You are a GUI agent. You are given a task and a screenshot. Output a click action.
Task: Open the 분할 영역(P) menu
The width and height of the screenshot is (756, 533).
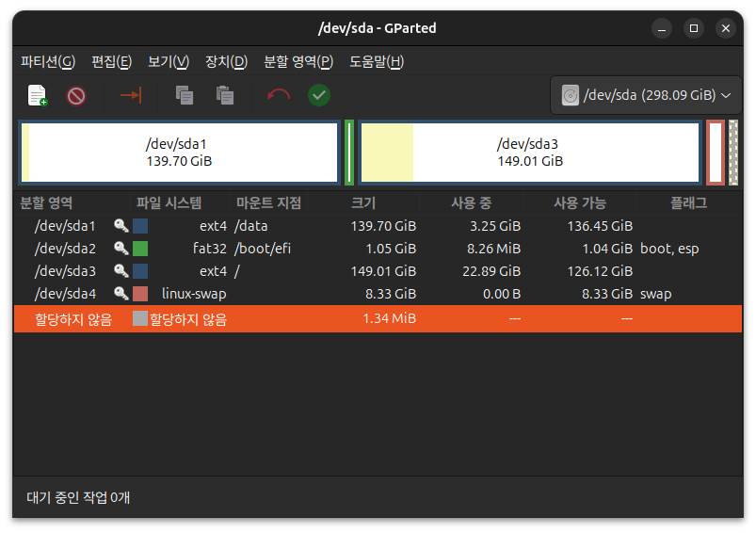click(x=298, y=62)
